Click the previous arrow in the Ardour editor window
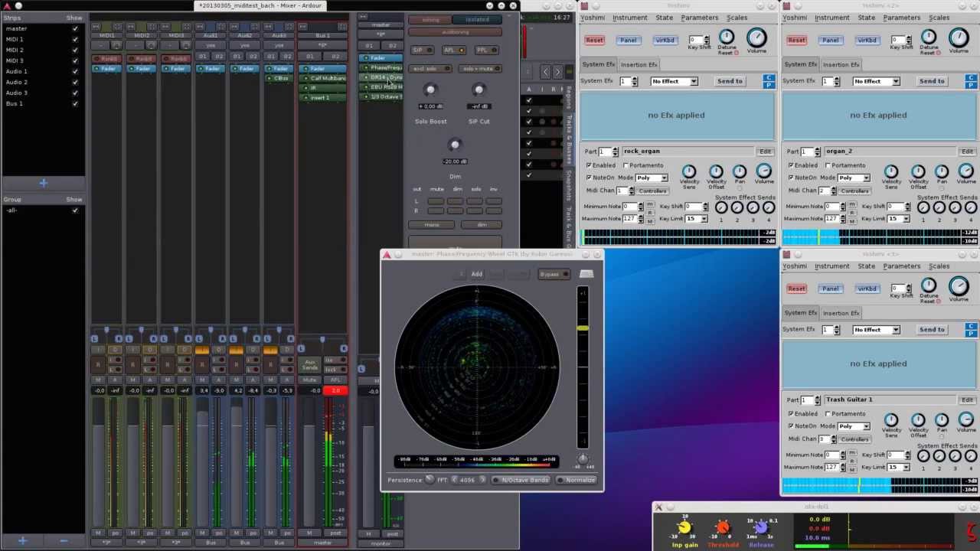Screen dimensions: 980x551 click(x=545, y=72)
